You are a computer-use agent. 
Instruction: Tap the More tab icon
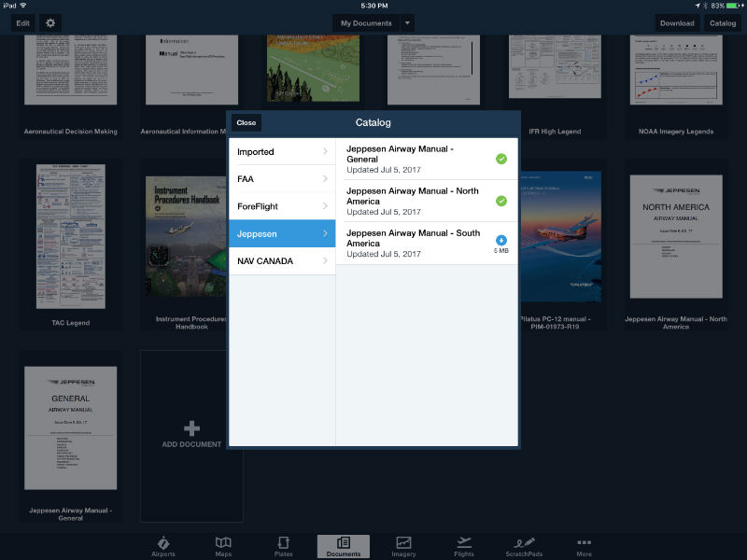pos(585,542)
